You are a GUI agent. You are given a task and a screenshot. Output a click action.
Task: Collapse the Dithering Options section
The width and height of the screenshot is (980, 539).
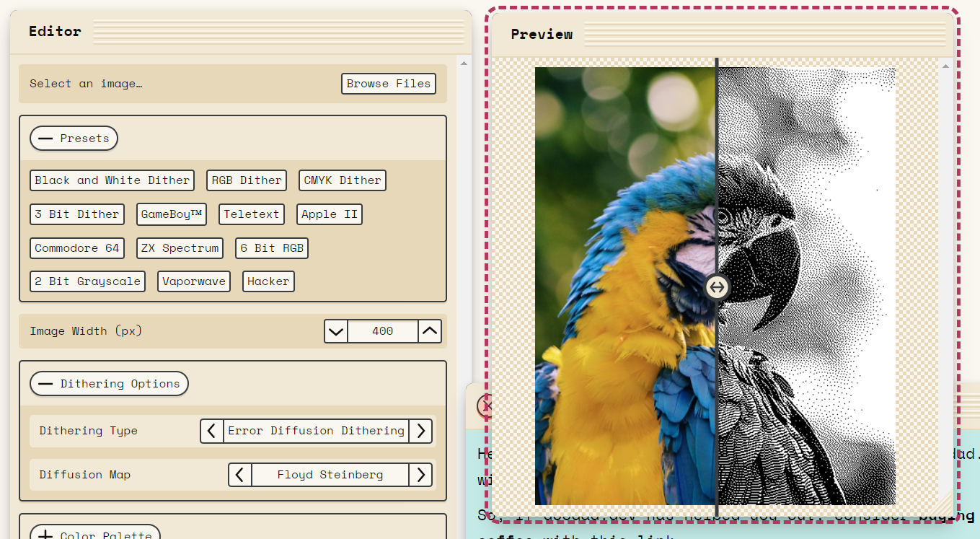(x=109, y=384)
